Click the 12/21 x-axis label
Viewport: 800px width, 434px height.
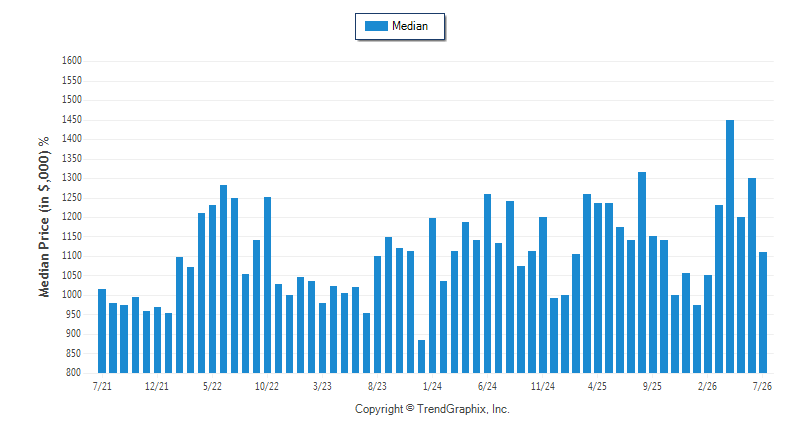(x=157, y=386)
